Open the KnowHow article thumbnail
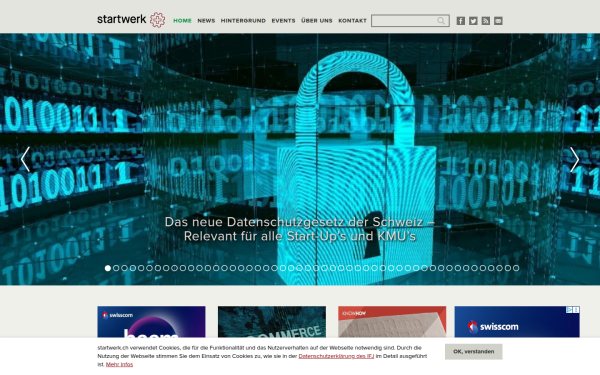Screen dimensions: 600x375 click(x=392, y=322)
